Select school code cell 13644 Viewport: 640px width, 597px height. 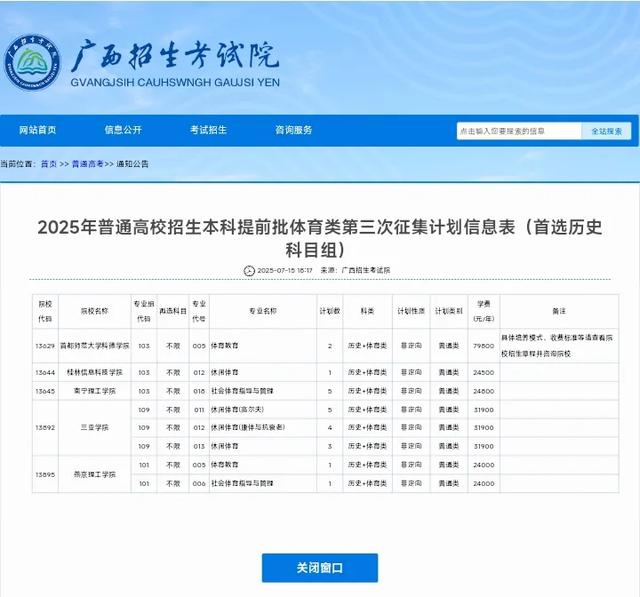pos(45,373)
